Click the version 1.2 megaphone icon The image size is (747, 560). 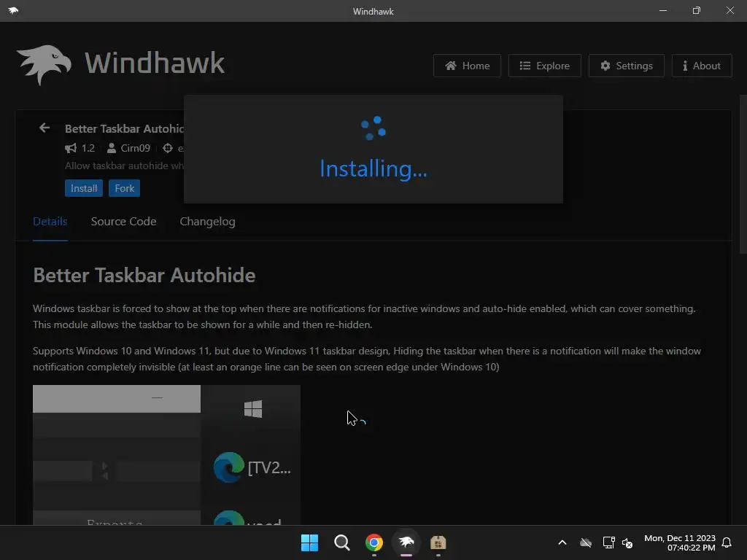[71, 148]
